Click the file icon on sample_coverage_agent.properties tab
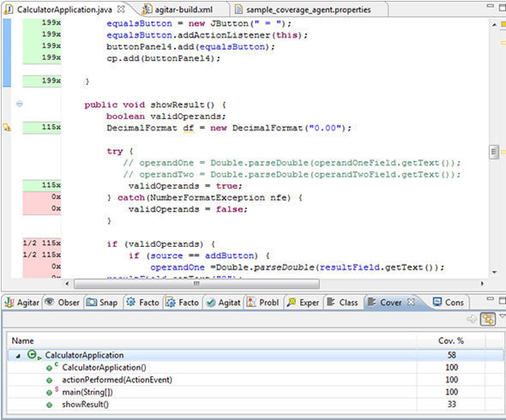The height and width of the screenshot is (420, 506). 238,9
